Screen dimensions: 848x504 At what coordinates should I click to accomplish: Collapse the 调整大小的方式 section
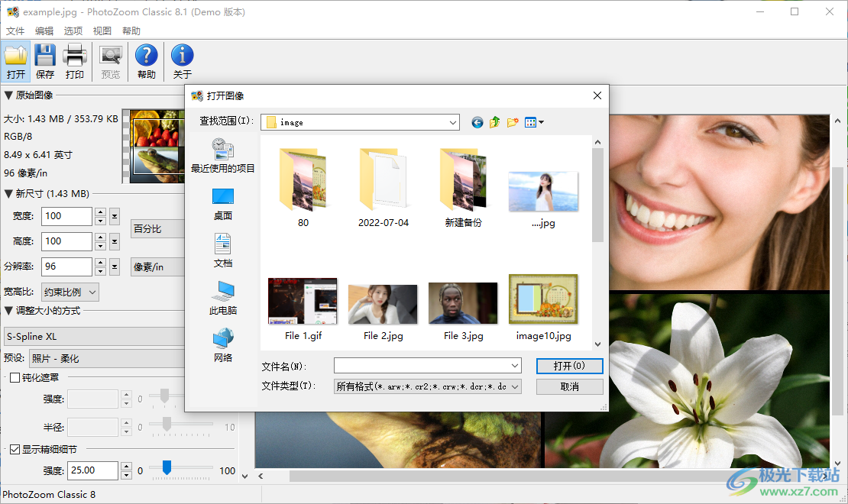tap(8, 310)
